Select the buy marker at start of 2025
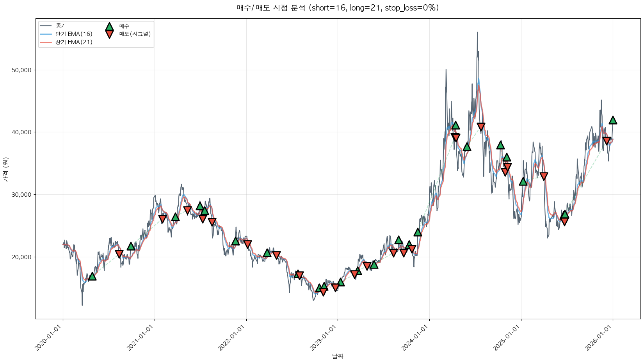 pos(523,181)
